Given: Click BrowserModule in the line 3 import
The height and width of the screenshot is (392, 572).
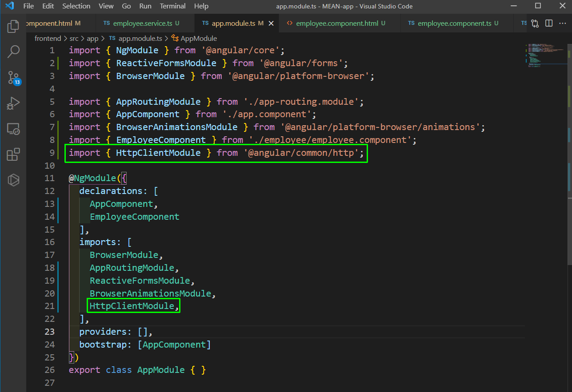Looking at the screenshot, I should click(150, 76).
